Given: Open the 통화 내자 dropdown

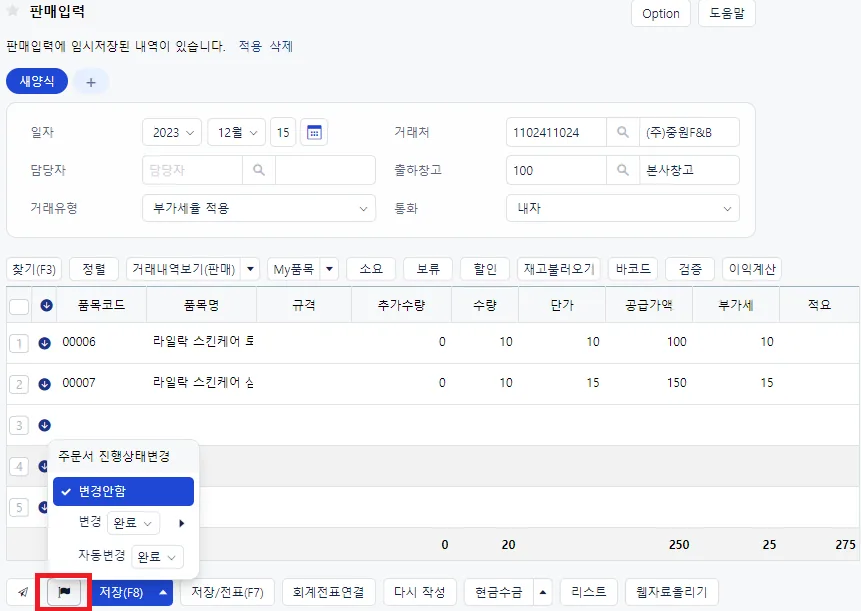Looking at the screenshot, I should (623, 209).
